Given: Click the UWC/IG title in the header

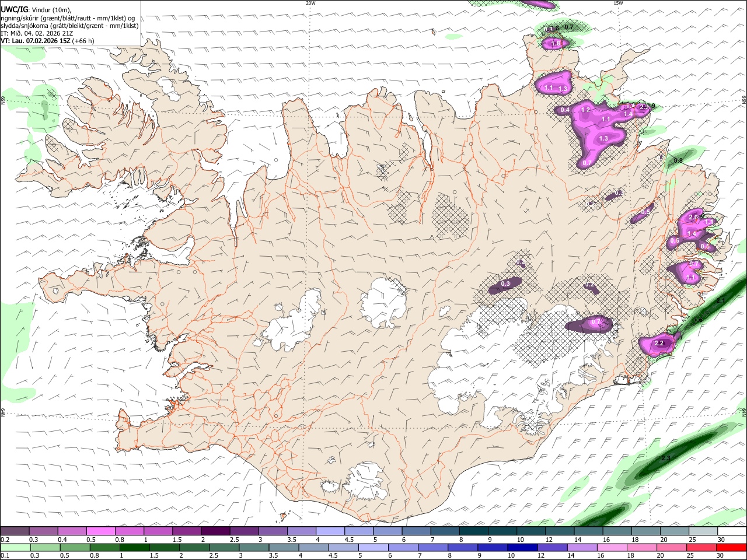Looking at the screenshot, I should point(13,10).
